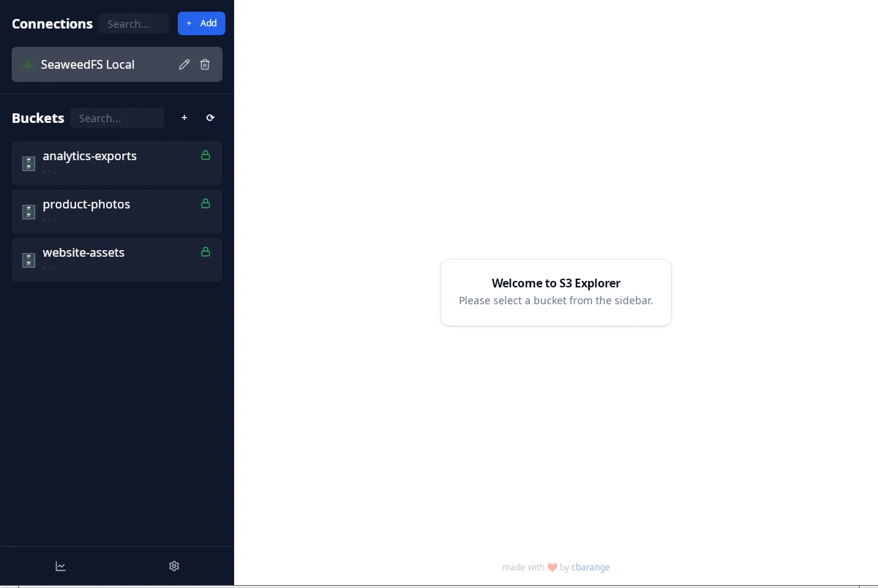Image resolution: width=878 pixels, height=588 pixels.
Task: Click the product-photos bucket storage icon
Action: tap(29, 211)
